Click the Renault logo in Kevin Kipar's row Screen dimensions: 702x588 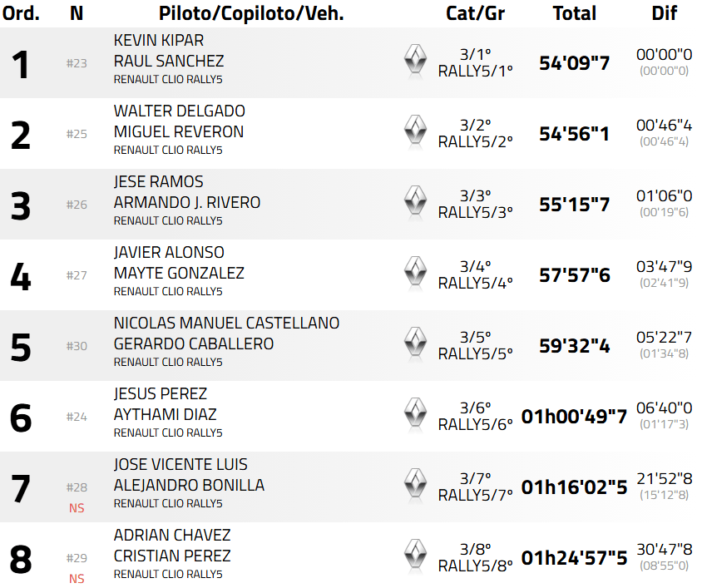(x=415, y=61)
